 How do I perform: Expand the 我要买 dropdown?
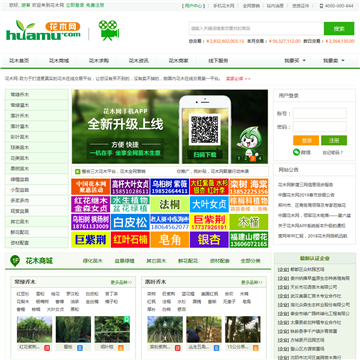tap(295, 61)
